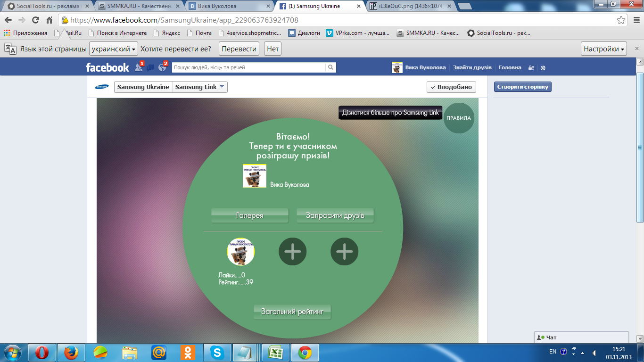Click the Chrome forward arrow
This screenshot has width=644, height=362.
[22, 20]
